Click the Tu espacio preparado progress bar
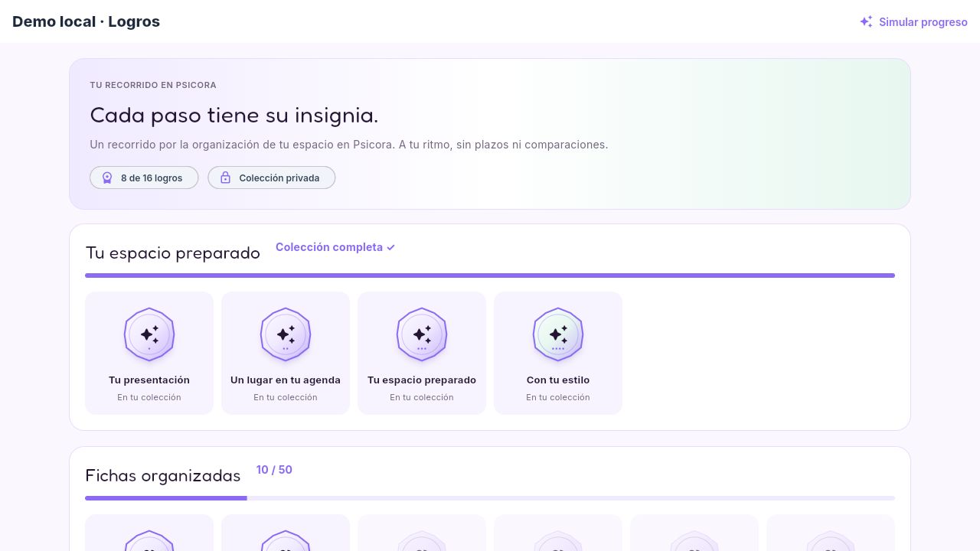The image size is (980, 551). tap(490, 275)
